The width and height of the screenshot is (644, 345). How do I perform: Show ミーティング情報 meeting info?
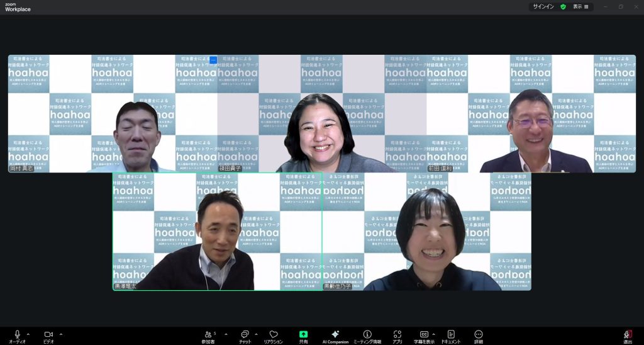tap(367, 336)
